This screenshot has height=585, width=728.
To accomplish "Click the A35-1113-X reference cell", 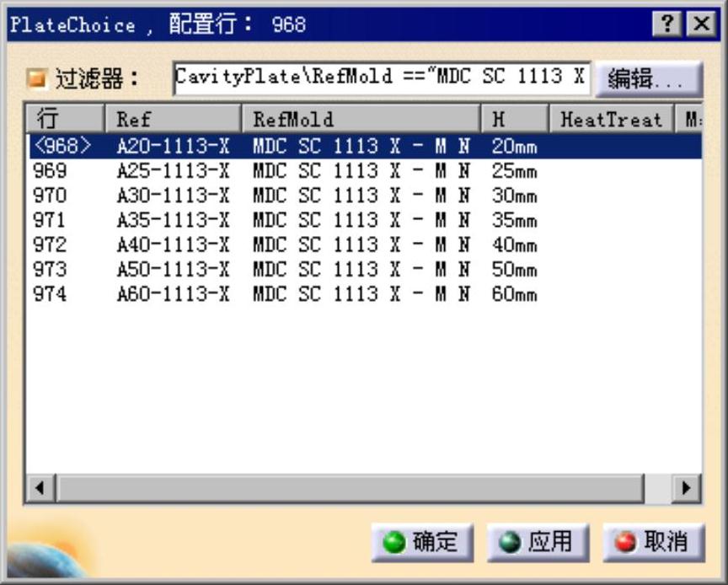I will point(174,220).
